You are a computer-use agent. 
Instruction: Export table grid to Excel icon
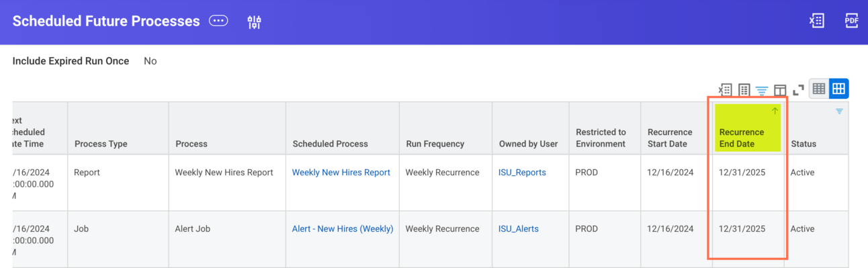point(725,89)
